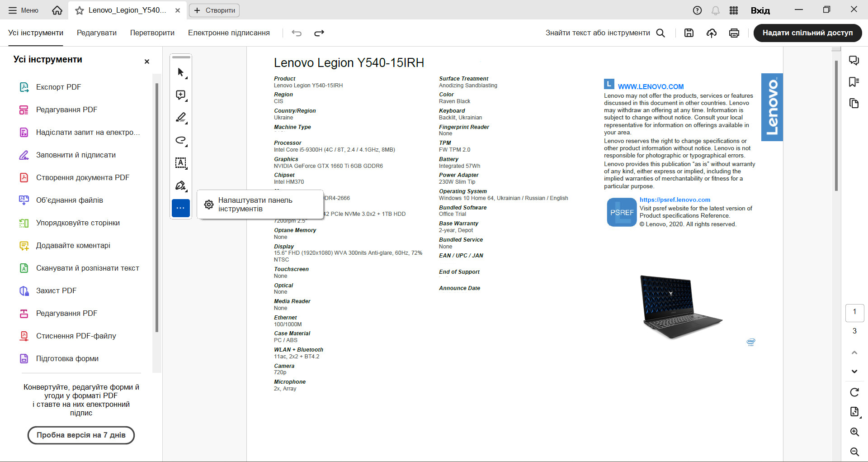
Task: Open the bookmarks panel icon
Action: (854, 82)
